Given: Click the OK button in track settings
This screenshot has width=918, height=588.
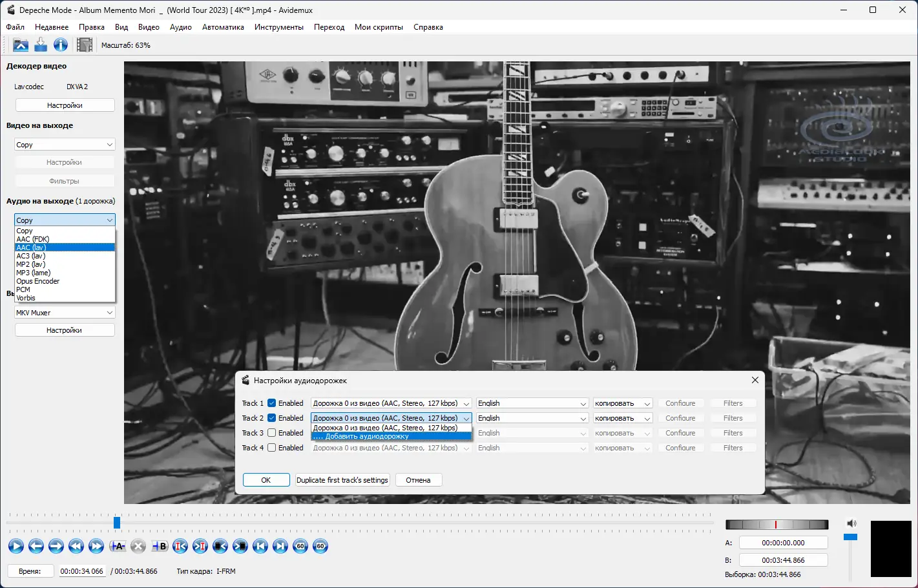Looking at the screenshot, I should 266,480.
